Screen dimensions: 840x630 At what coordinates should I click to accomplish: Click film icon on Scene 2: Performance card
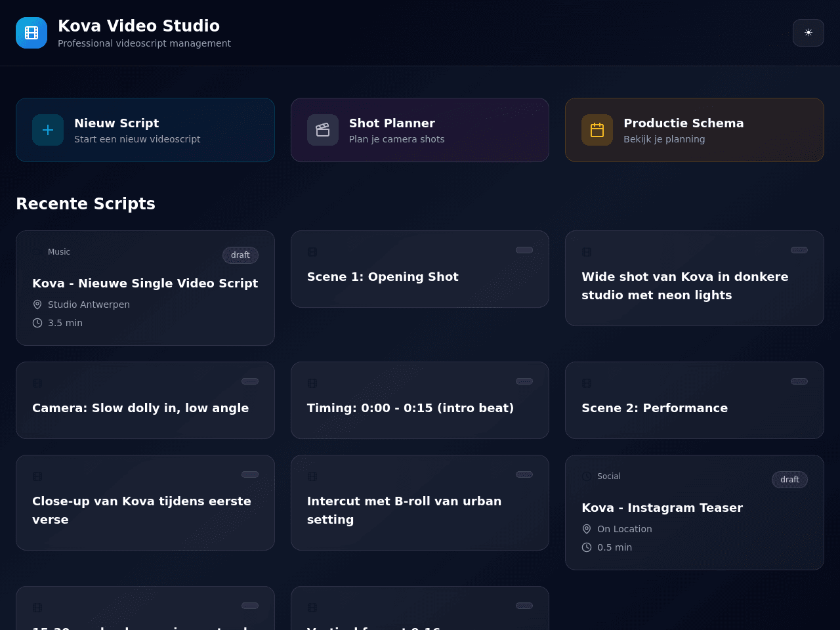(x=587, y=383)
